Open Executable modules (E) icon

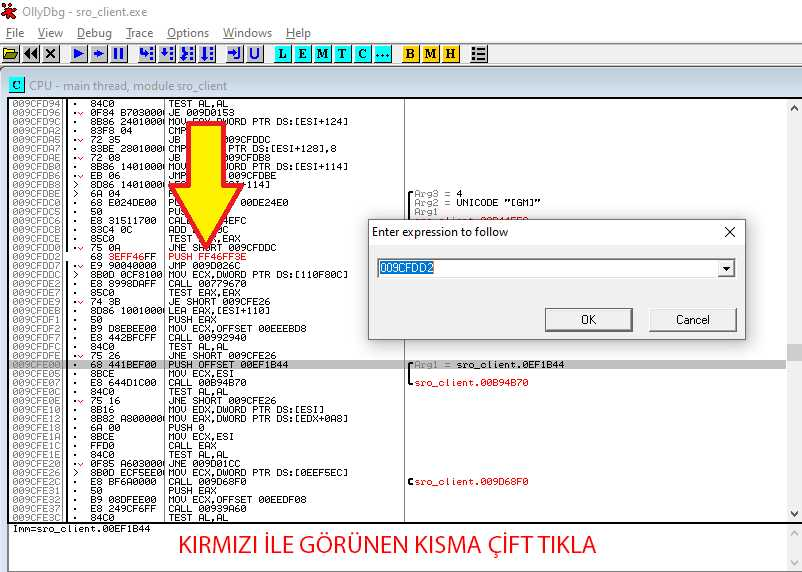point(302,53)
